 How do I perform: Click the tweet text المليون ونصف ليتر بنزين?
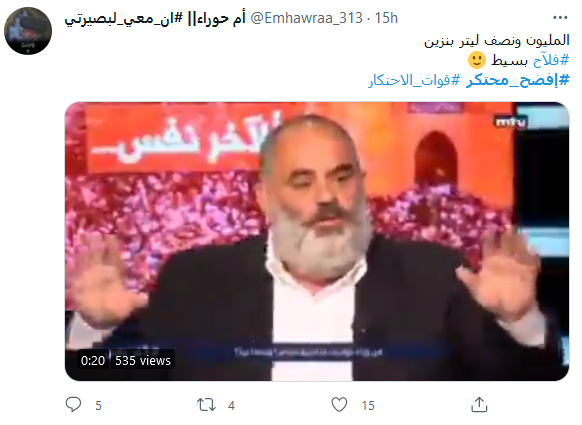pos(497,40)
